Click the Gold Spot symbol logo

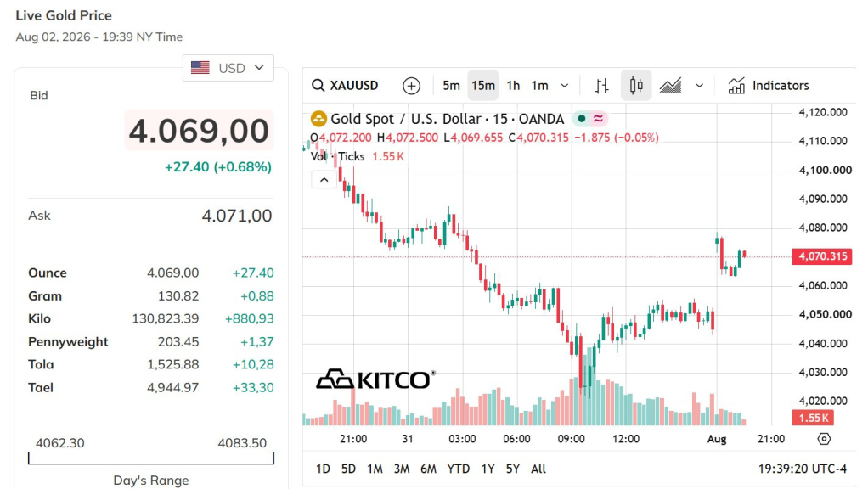click(x=318, y=119)
